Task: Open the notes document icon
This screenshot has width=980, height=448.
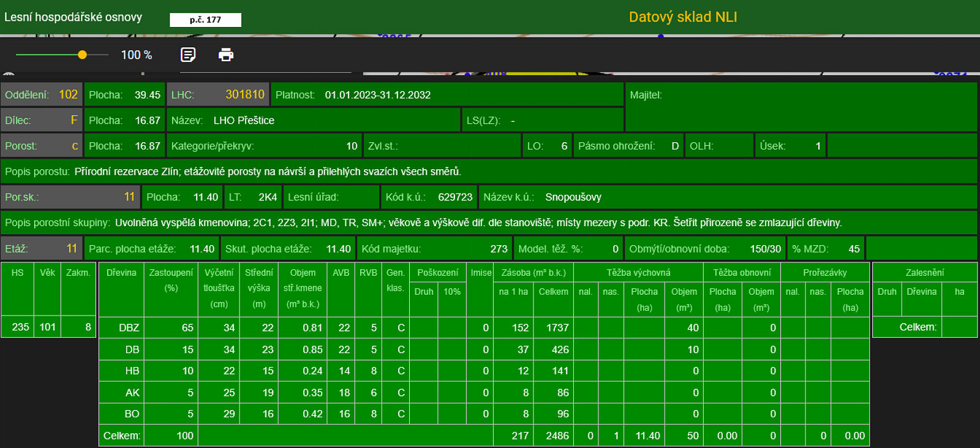Action: coord(188,55)
